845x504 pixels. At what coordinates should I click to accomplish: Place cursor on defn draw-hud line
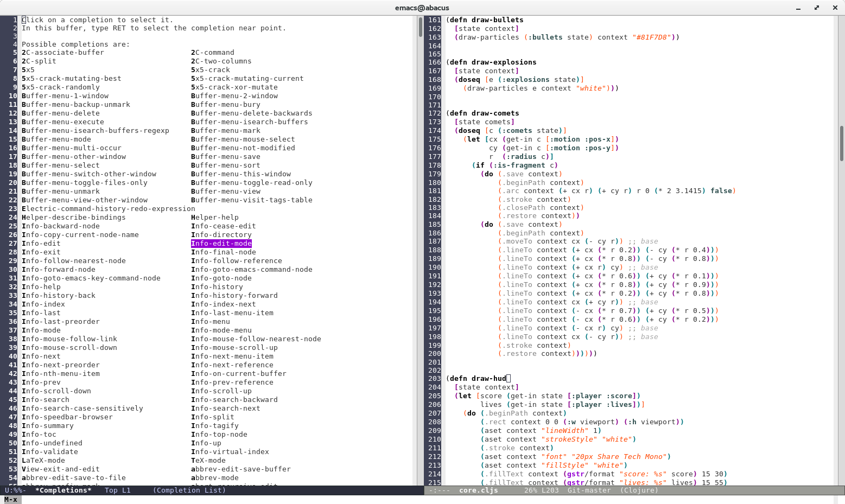click(x=478, y=379)
